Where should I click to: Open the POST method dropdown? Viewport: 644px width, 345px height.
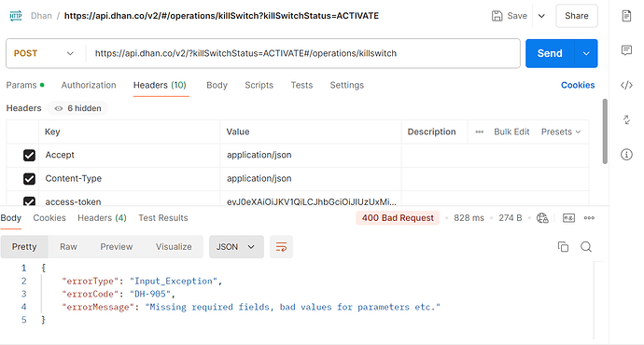pyautogui.click(x=44, y=54)
